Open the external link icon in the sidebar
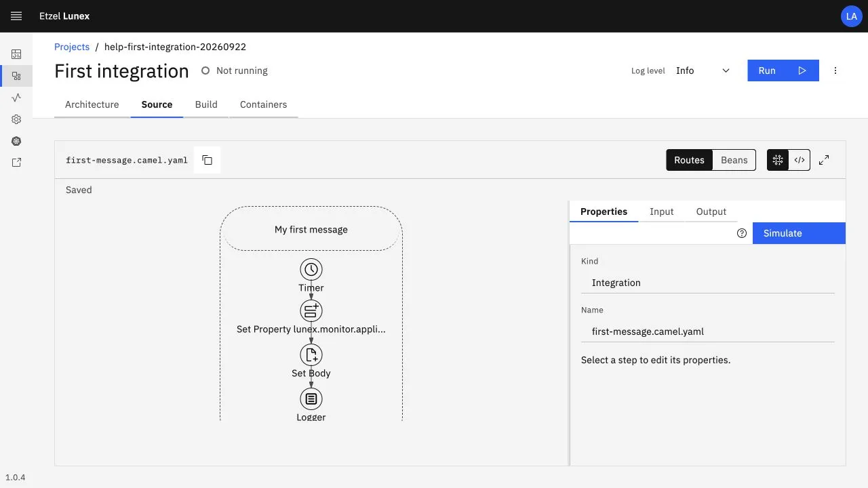This screenshot has width=868, height=488. coord(16,163)
